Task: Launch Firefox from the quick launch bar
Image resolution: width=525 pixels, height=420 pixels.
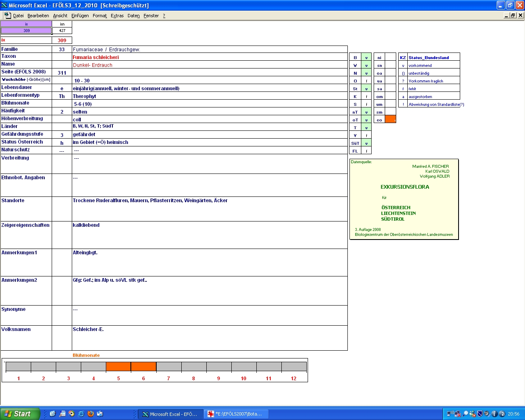Action: (91, 414)
